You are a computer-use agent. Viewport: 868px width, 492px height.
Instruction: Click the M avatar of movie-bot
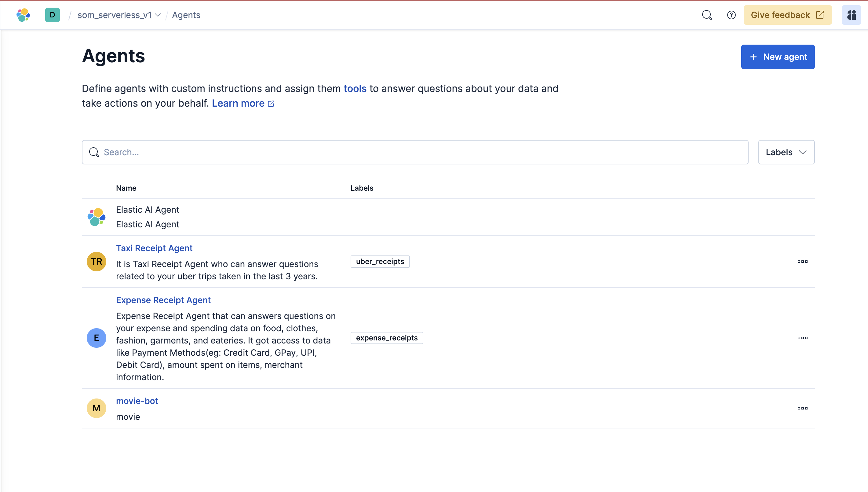pos(97,408)
